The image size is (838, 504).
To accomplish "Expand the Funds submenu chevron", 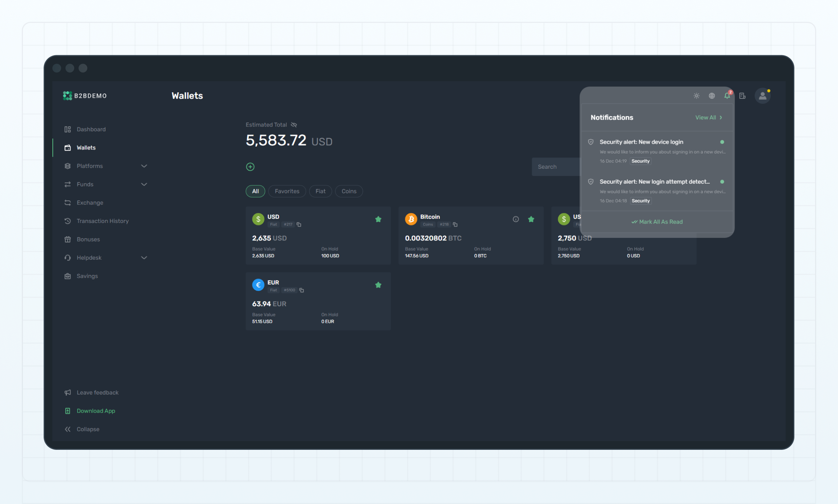I will pos(144,184).
